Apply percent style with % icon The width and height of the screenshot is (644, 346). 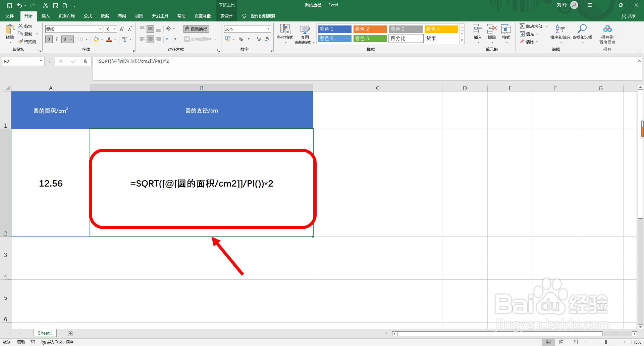point(241,39)
